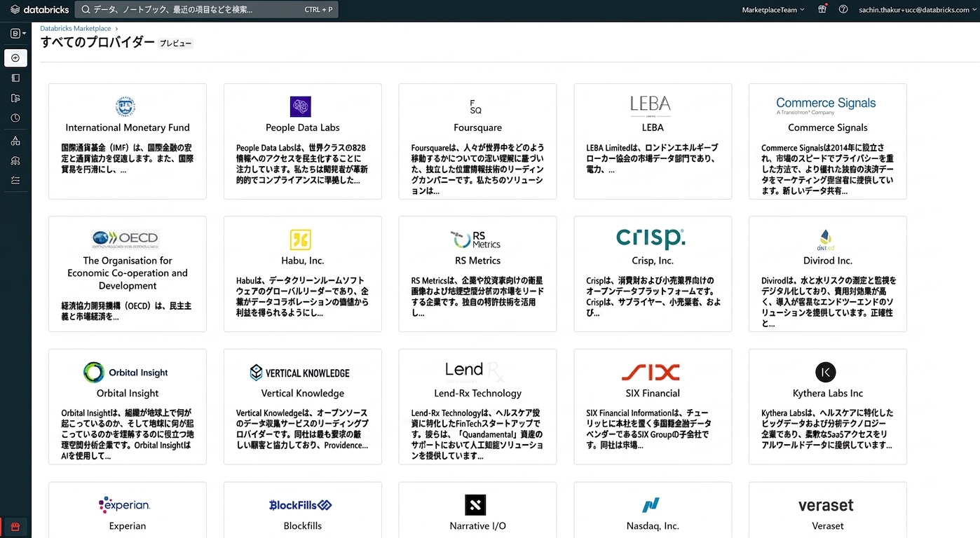980x538 pixels.
Task: Click the Narrative I/O black logo
Action: coord(475,505)
